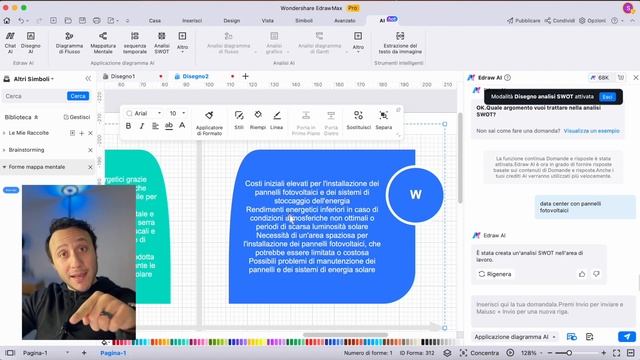Click Applicatore di Formato tool
Image resolution: width=640 pixels, height=360 pixels.
tap(209, 122)
